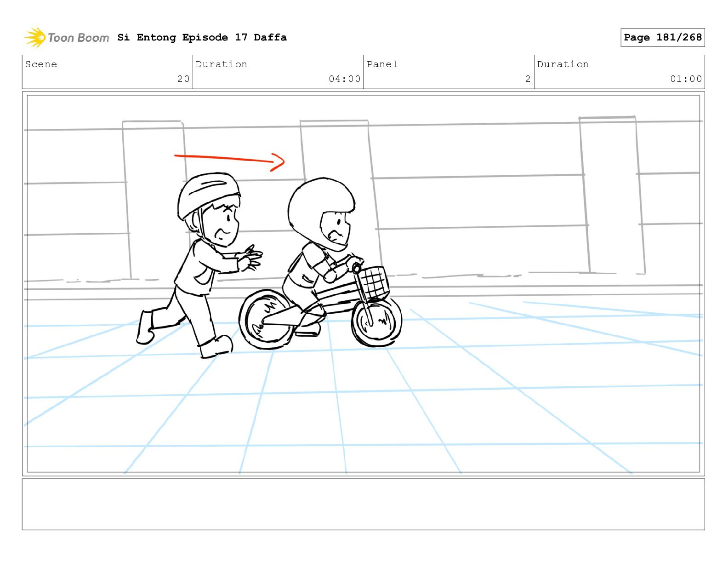Click the 'Page 181/268' box

click(x=662, y=37)
